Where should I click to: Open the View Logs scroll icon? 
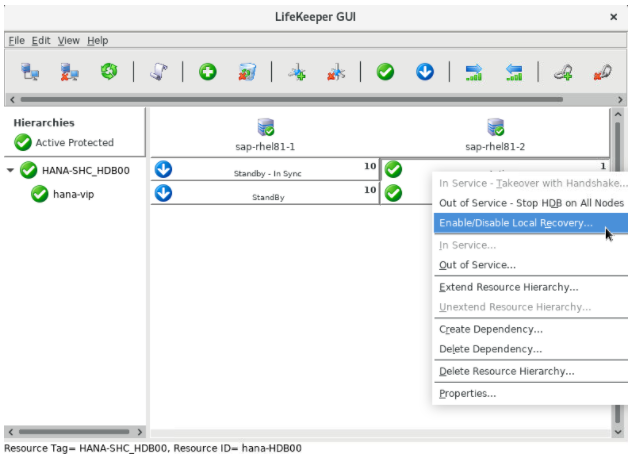tap(159, 72)
